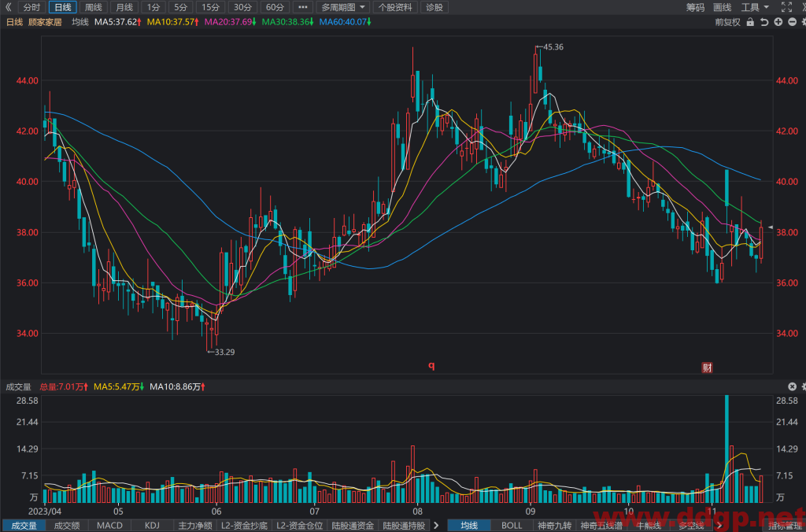Click the 总量:7.01万 volume value
The image size is (806, 532).
coord(64,386)
